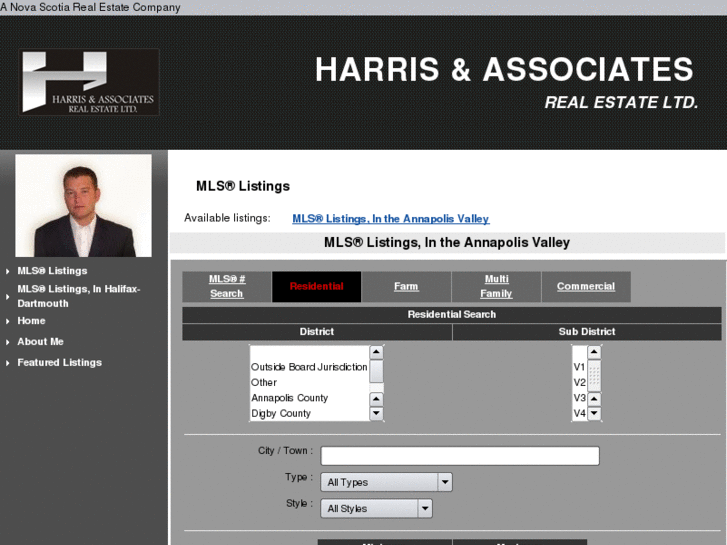
Task: Select Outside Board Jurisdiction in District list
Action: tap(309, 367)
